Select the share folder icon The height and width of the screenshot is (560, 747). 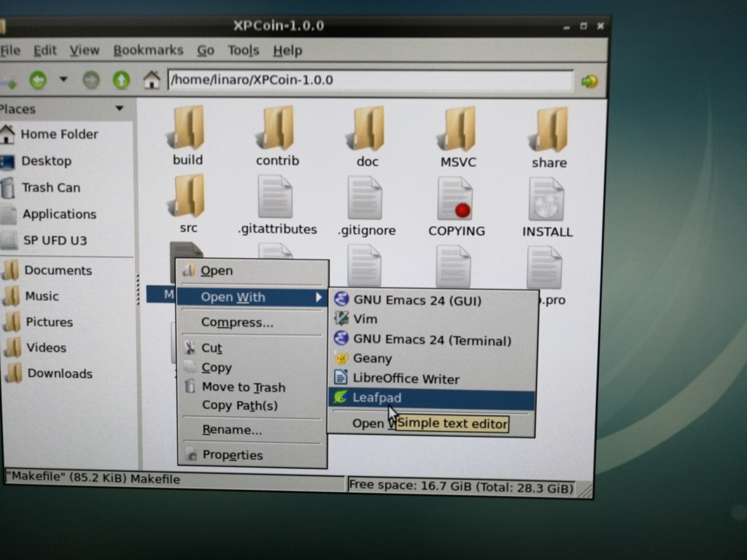[549, 131]
